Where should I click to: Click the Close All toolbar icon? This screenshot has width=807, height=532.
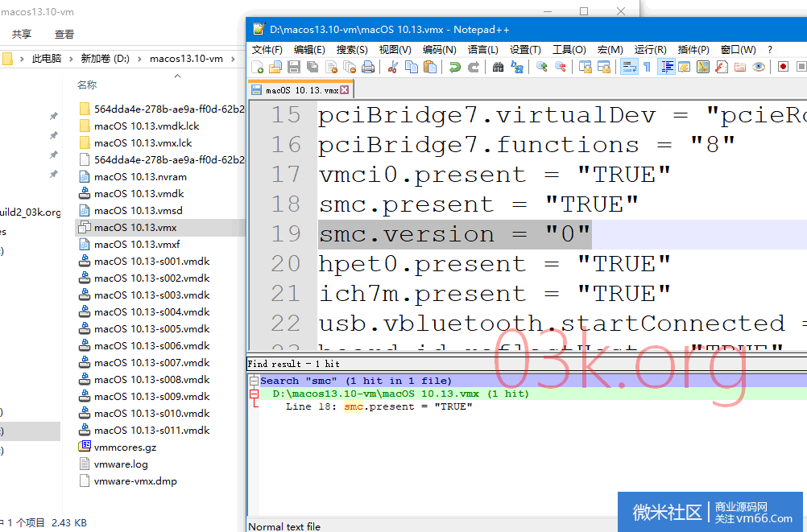click(x=350, y=67)
